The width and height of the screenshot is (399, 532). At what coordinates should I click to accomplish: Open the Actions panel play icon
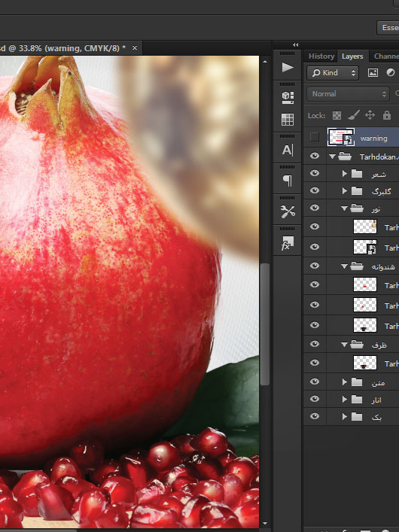[x=288, y=67]
